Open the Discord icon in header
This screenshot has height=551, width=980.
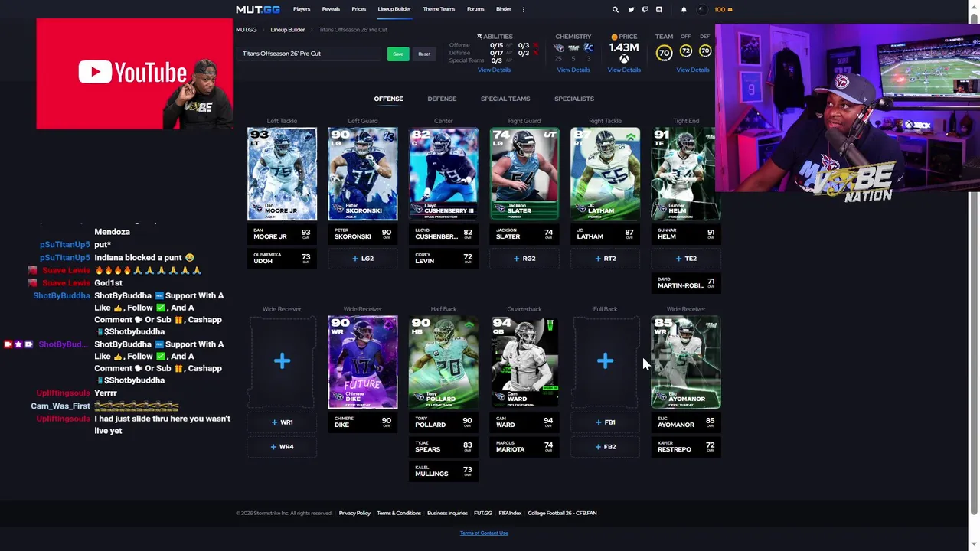(658, 10)
